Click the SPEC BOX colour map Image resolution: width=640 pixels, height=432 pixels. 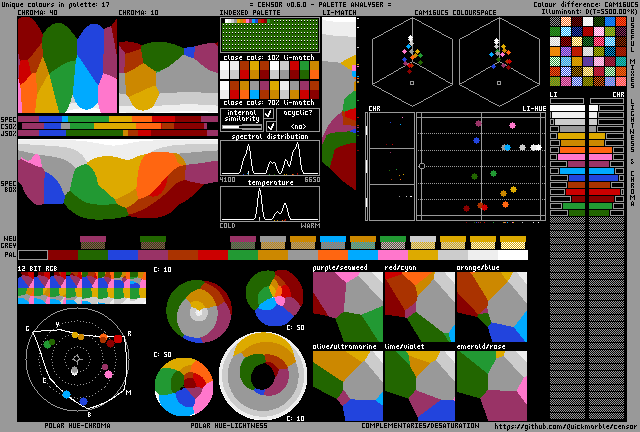118,180
